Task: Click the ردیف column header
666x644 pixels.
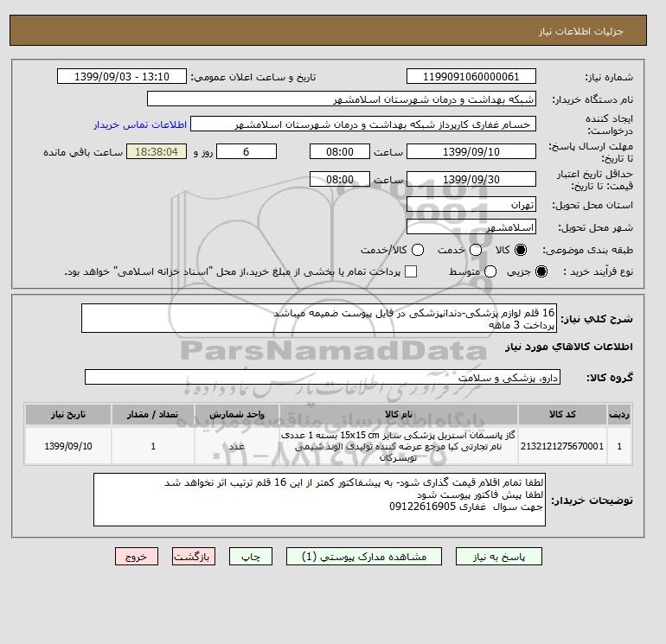Action: click(x=619, y=414)
